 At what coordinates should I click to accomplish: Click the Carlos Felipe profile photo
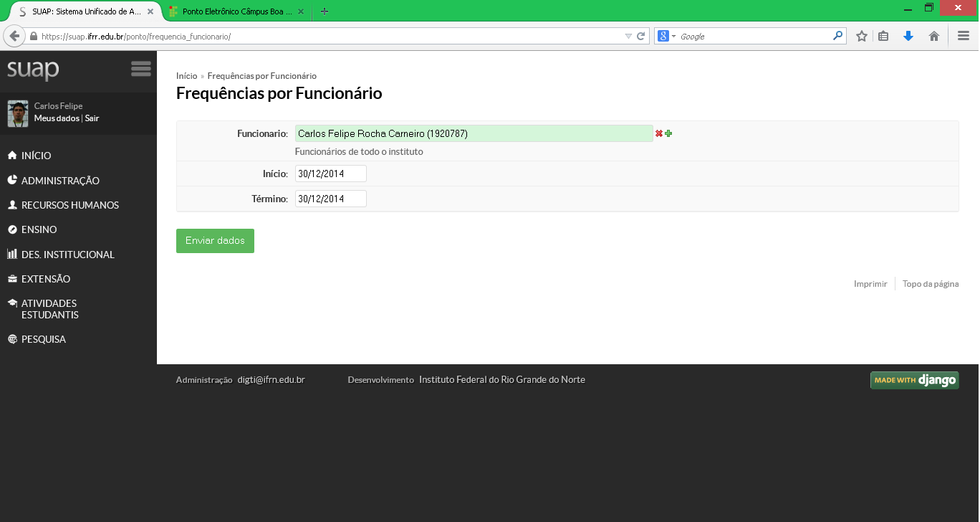click(18, 113)
